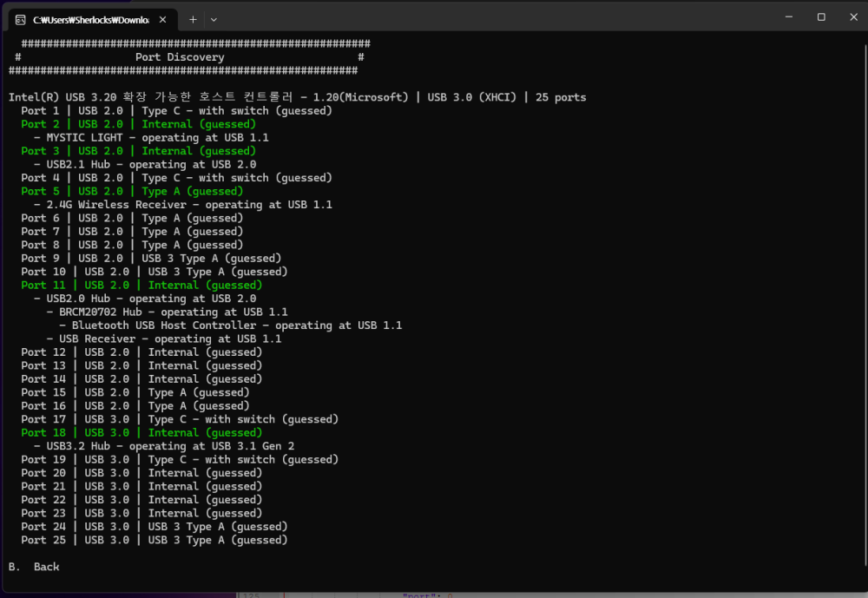The height and width of the screenshot is (598, 868).
Task: Click the 'USB Receiver - operating at USB 1.1' line
Action: tap(164, 338)
